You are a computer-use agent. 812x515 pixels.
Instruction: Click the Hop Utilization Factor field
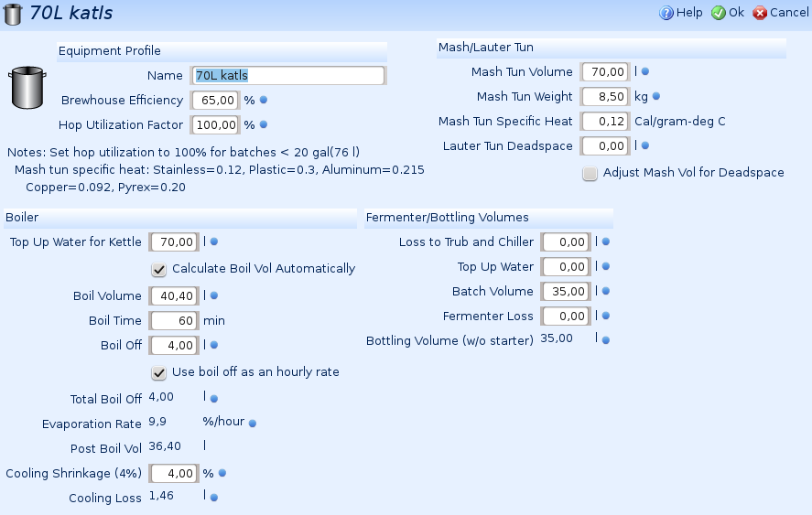tap(215, 124)
